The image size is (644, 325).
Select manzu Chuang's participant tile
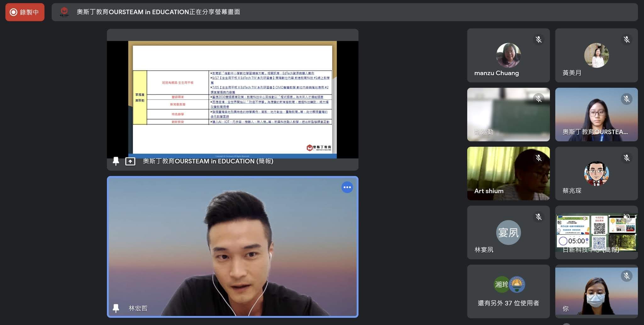(x=508, y=55)
